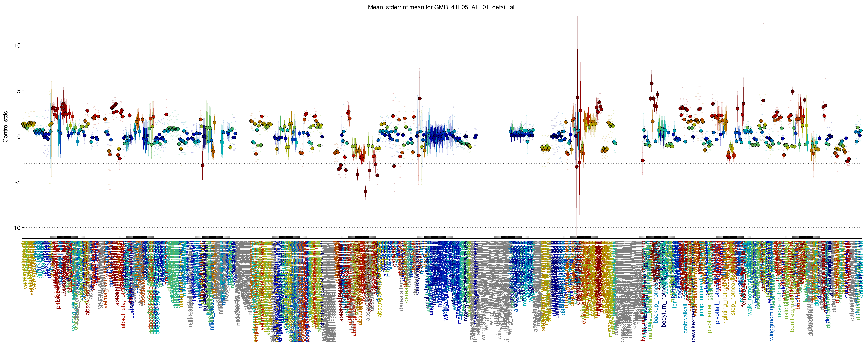Click the y-axis tick label 0
This screenshot has height=342, width=868.
tap(19, 136)
